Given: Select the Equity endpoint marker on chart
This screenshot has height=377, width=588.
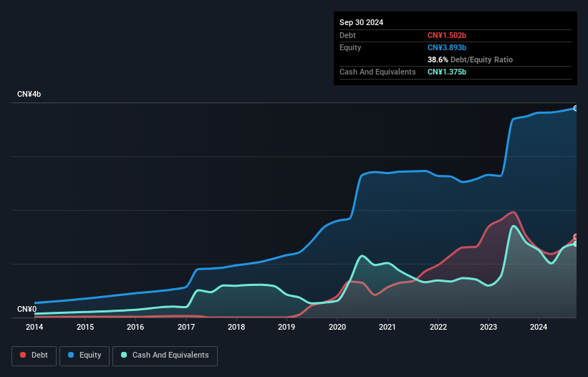Looking at the screenshot, I should tap(576, 108).
